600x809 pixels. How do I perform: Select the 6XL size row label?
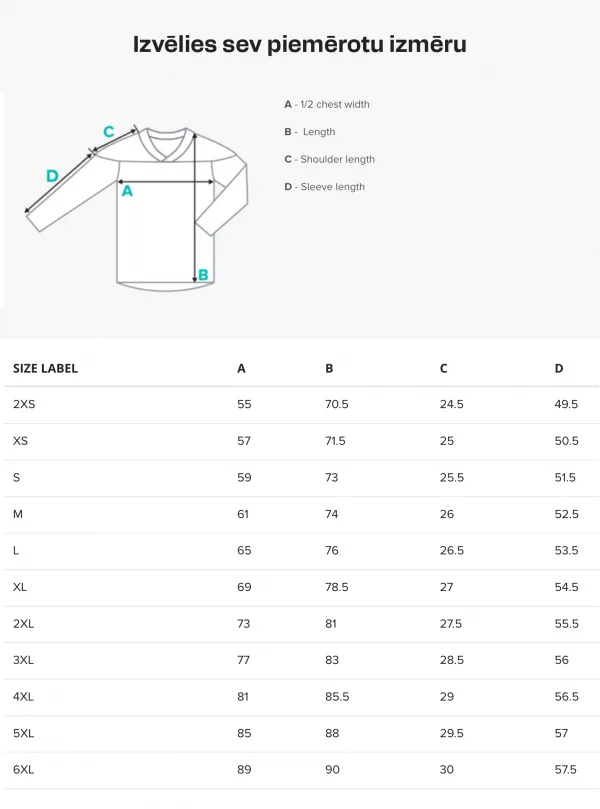click(24, 769)
